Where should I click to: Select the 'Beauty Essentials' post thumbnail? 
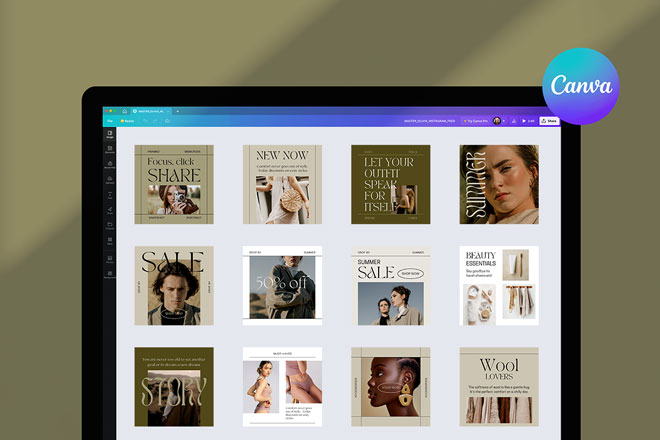pyautogui.click(x=499, y=285)
